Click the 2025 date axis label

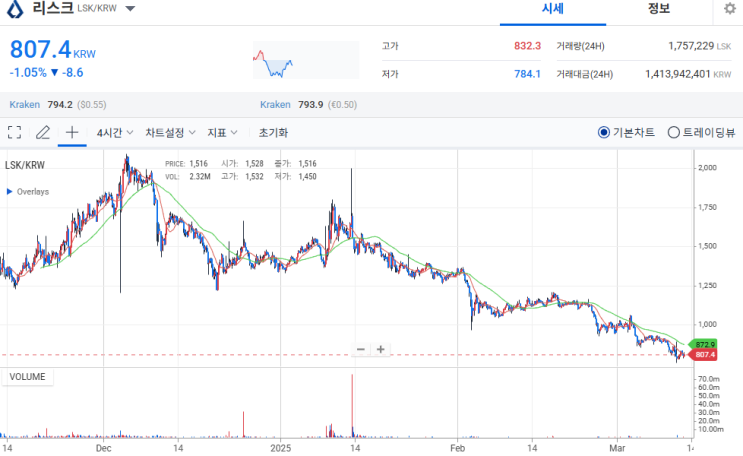click(281, 448)
